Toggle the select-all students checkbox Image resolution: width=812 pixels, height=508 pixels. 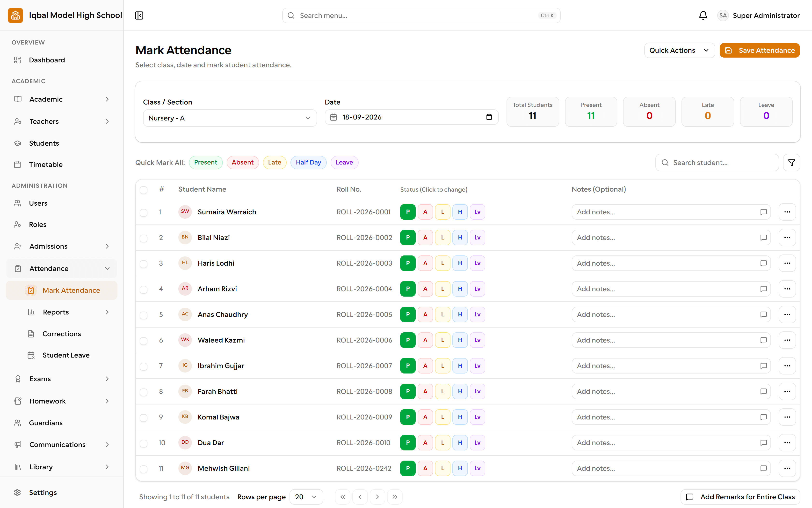(x=144, y=190)
